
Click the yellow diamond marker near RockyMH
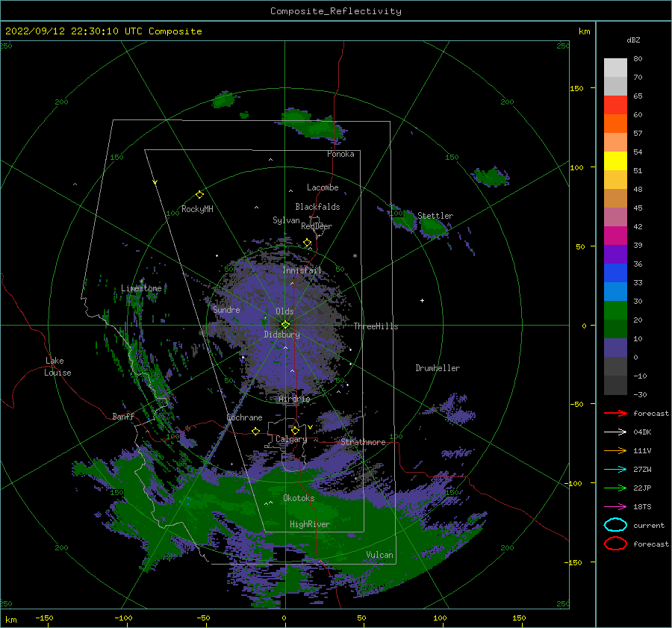(x=199, y=195)
